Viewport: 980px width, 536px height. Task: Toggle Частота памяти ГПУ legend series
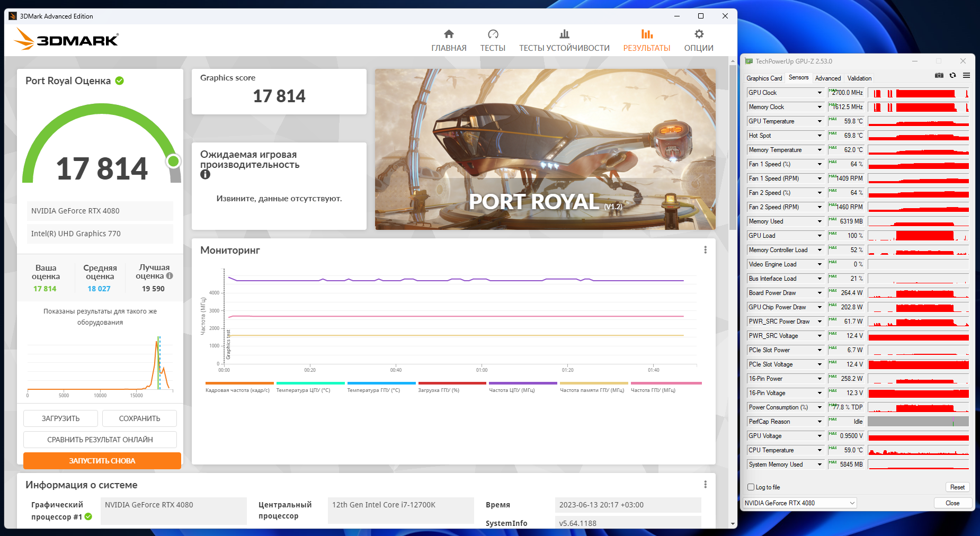pos(594,387)
